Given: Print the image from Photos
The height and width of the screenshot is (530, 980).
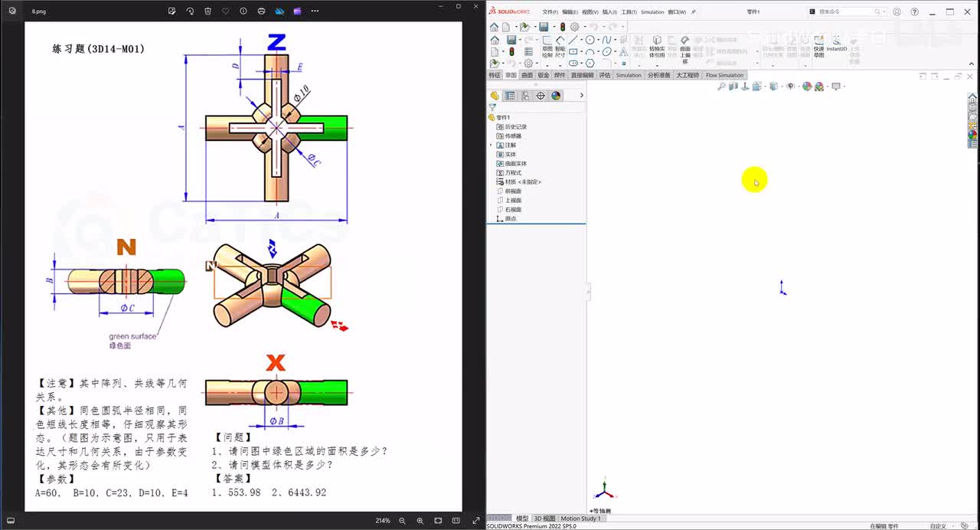Looking at the screenshot, I should 262,11.
